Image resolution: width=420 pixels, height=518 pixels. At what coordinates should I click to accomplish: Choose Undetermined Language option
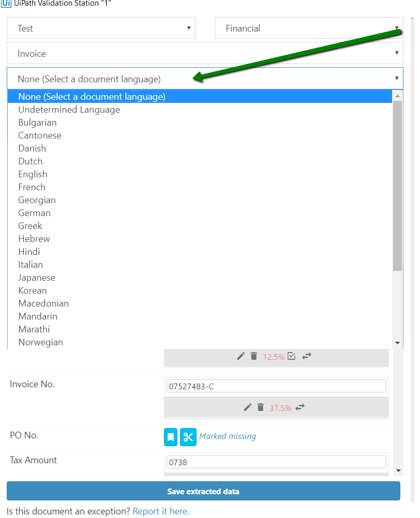pyautogui.click(x=200, y=110)
